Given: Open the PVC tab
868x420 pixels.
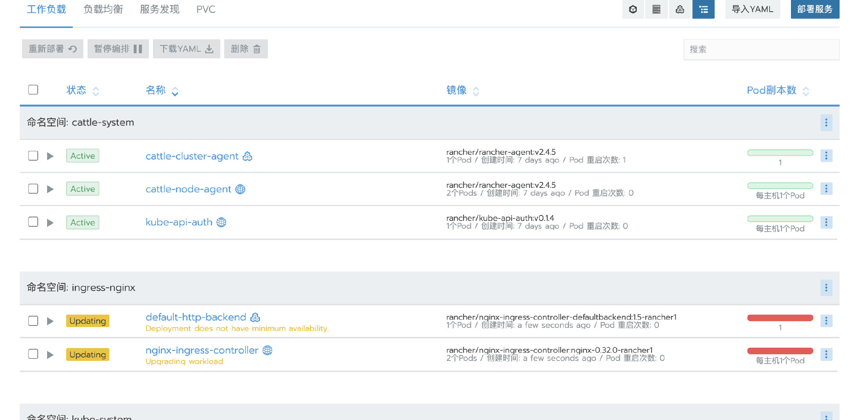Looking at the screenshot, I should [206, 9].
